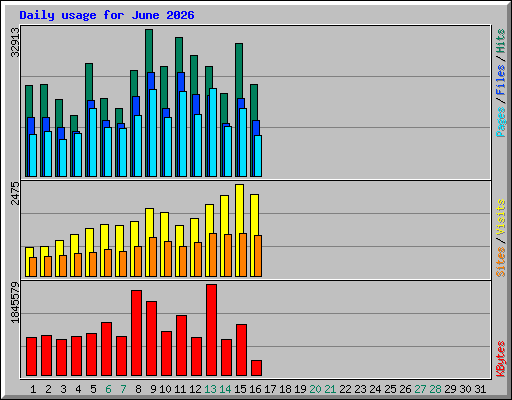Click day 2 on the x-axis

tap(48, 389)
